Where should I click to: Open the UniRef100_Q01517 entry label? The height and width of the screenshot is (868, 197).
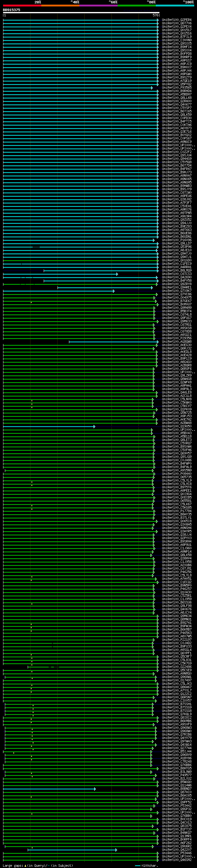177,30
